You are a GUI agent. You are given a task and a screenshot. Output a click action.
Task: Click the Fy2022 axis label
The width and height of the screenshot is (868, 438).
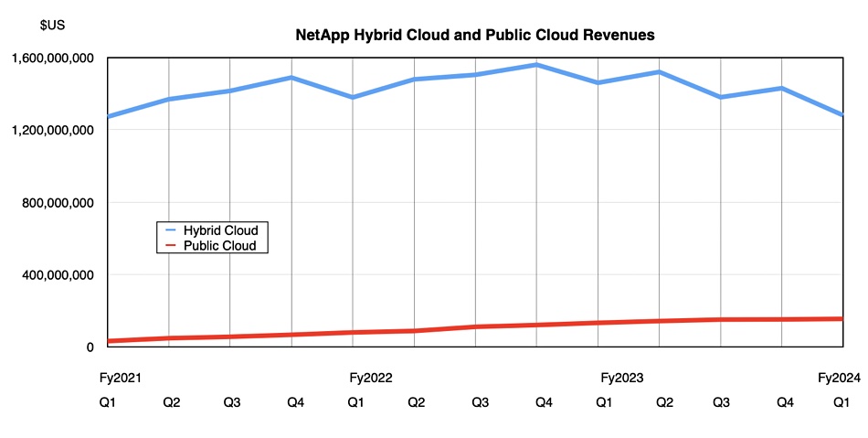(x=371, y=379)
